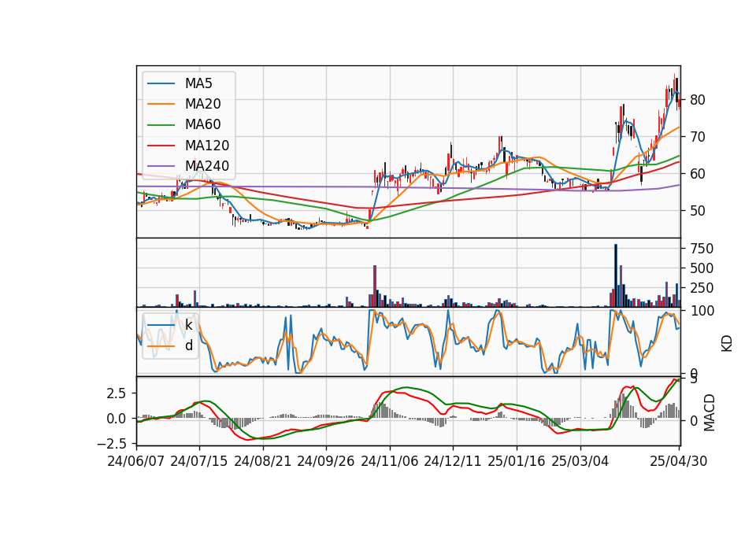Click the purple MA240 legend line sample
The image size is (756, 543).
161,166
